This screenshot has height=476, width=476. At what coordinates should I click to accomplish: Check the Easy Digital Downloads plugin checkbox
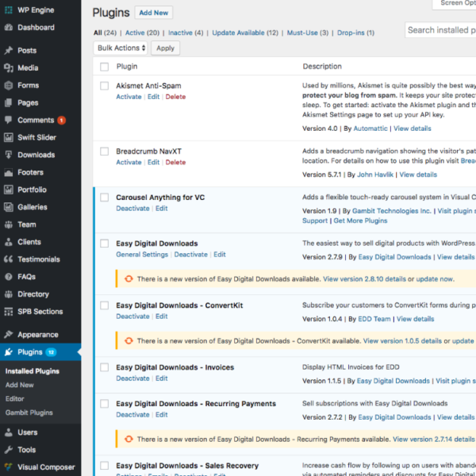coord(105,244)
